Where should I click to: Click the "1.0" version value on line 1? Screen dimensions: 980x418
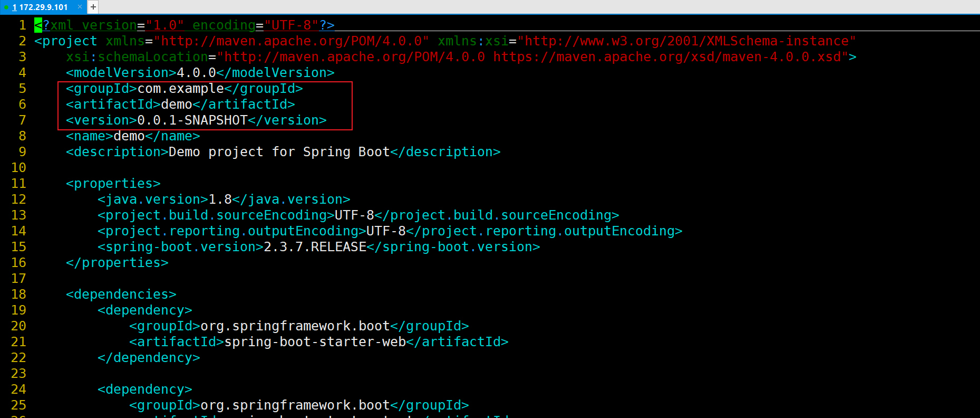click(164, 25)
